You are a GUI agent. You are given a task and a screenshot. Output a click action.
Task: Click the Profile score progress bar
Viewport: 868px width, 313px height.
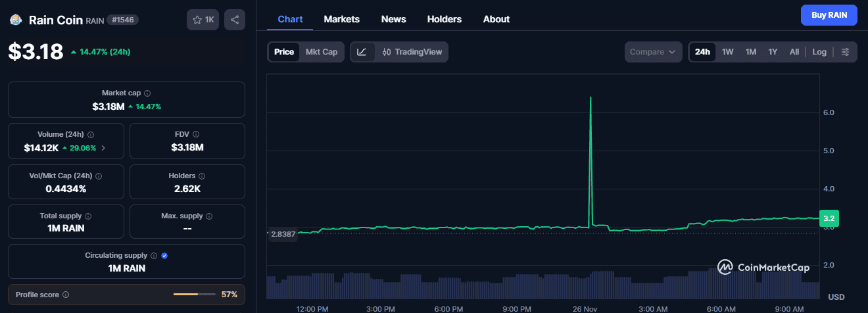[194, 295]
